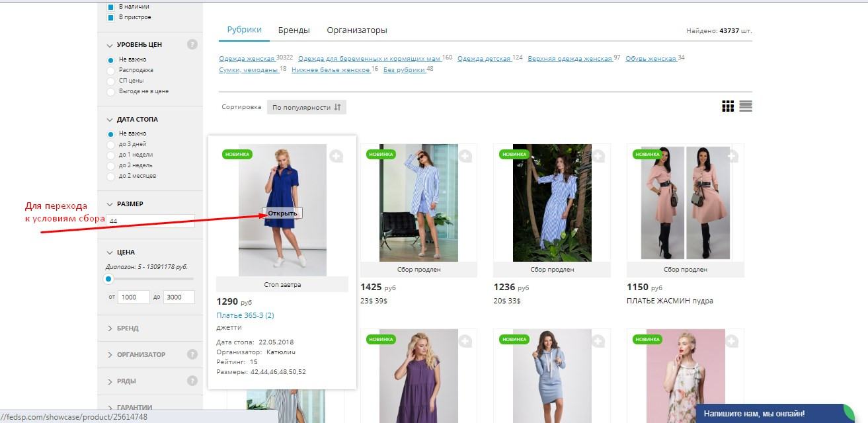Open the striped shirt dress photo priced 1425 руб
868x423 pixels.
[x=418, y=203]
